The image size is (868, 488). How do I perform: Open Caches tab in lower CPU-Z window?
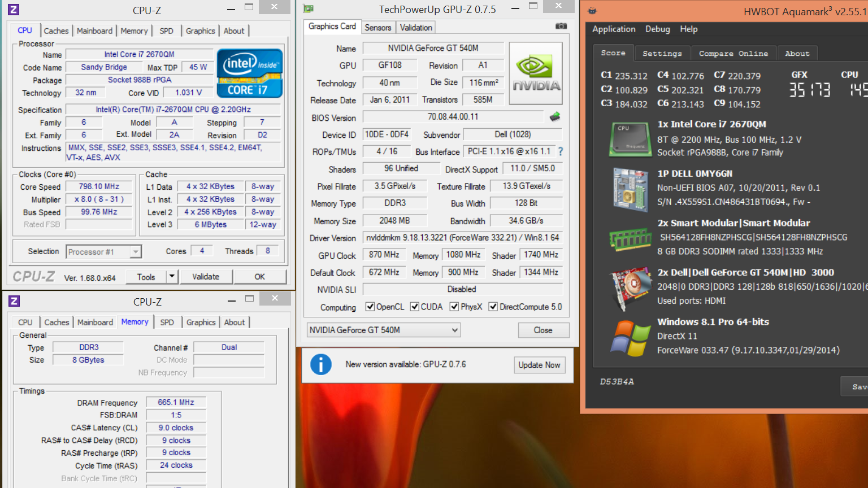[x=57, y=323]
